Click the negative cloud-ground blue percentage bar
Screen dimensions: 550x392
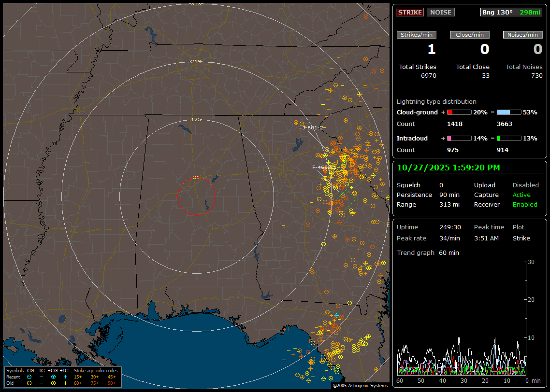click(x=509, y=112)
